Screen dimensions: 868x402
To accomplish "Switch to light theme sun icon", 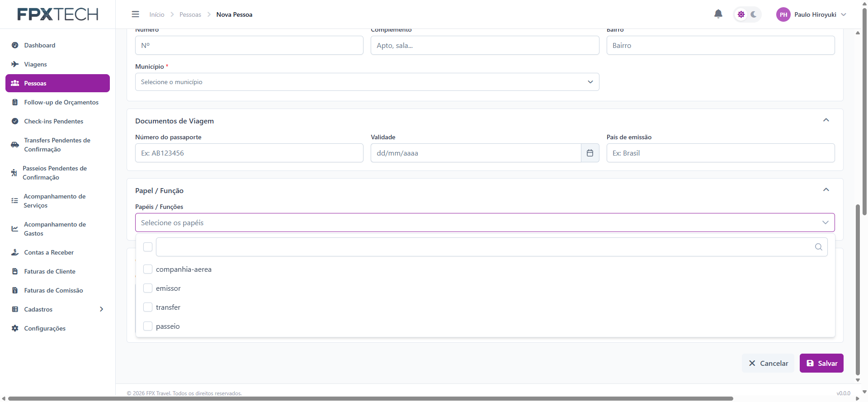I will [741, 14].
